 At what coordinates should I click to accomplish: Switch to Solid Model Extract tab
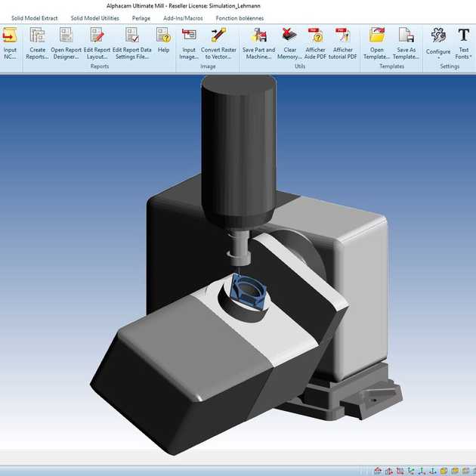pyautogui.click(x=35, y=18)
